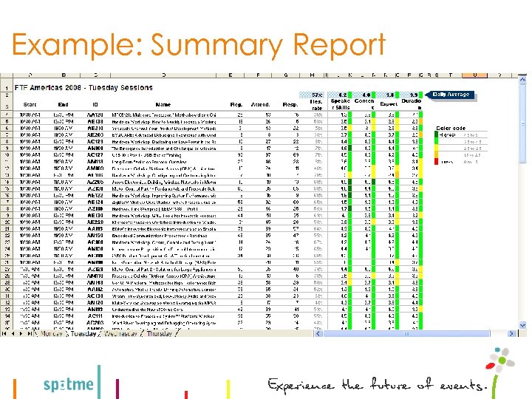Click the "Expect" heading cell

389,104
